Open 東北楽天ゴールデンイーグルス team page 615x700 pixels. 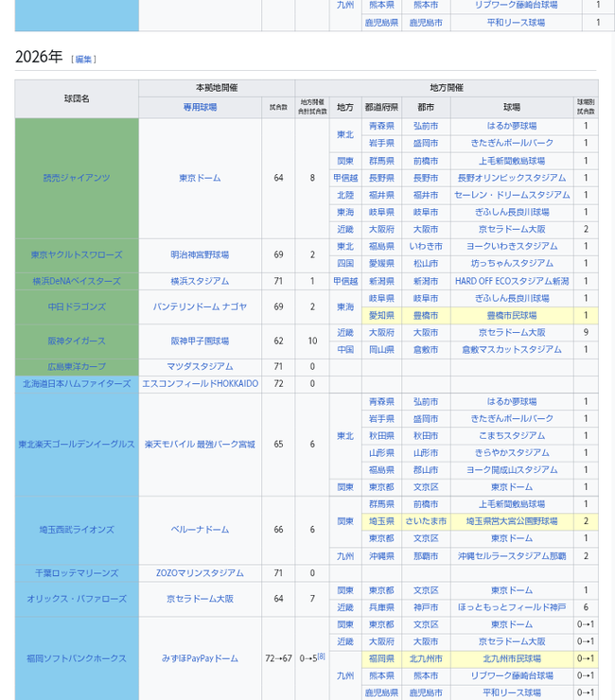(x=77, y=445)
